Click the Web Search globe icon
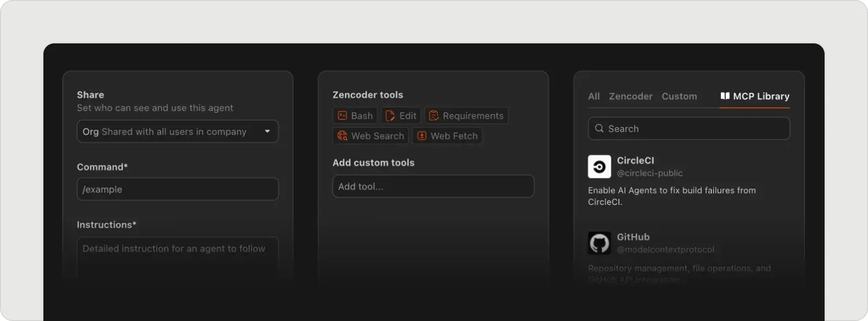868x321 pixels. (342, 136)
